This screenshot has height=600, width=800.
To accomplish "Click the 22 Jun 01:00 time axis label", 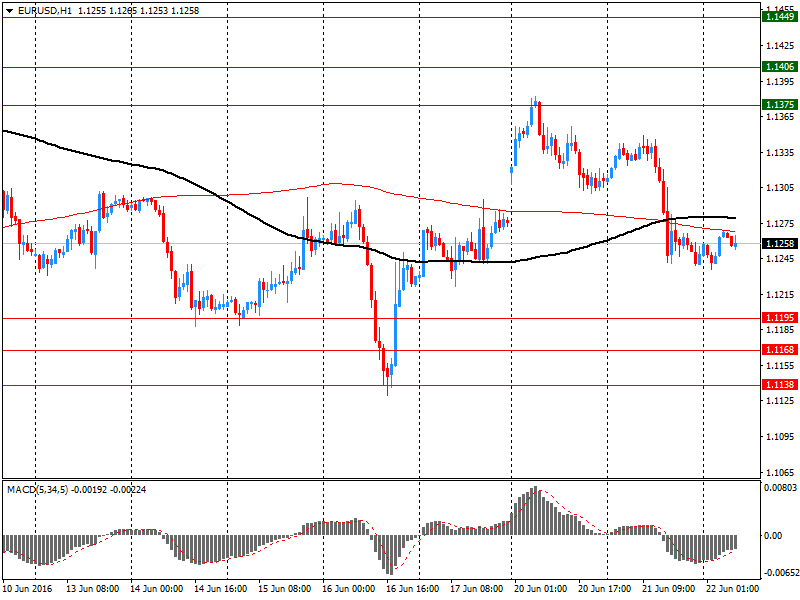I will click(732, 588).
